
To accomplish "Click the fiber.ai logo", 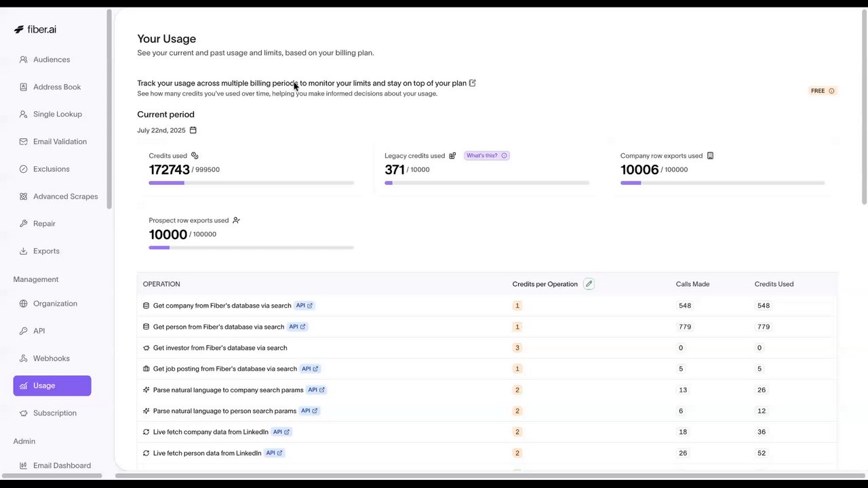I will 35,30.
